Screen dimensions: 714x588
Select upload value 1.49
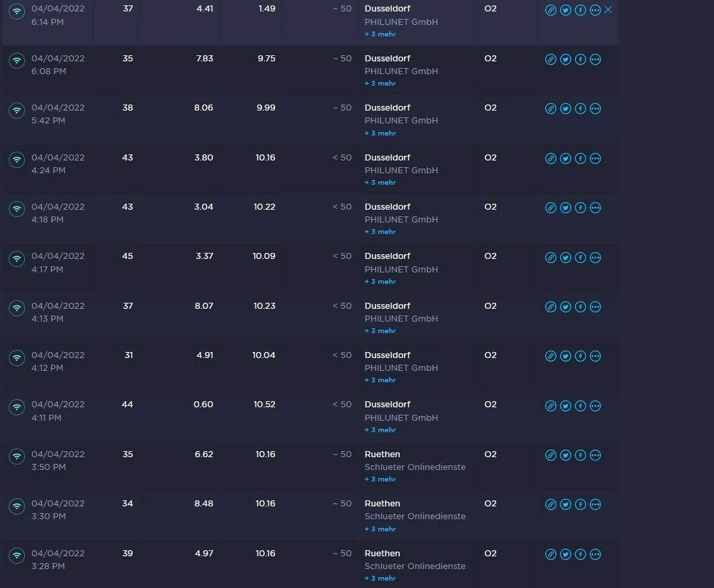[x=267, y=9]
